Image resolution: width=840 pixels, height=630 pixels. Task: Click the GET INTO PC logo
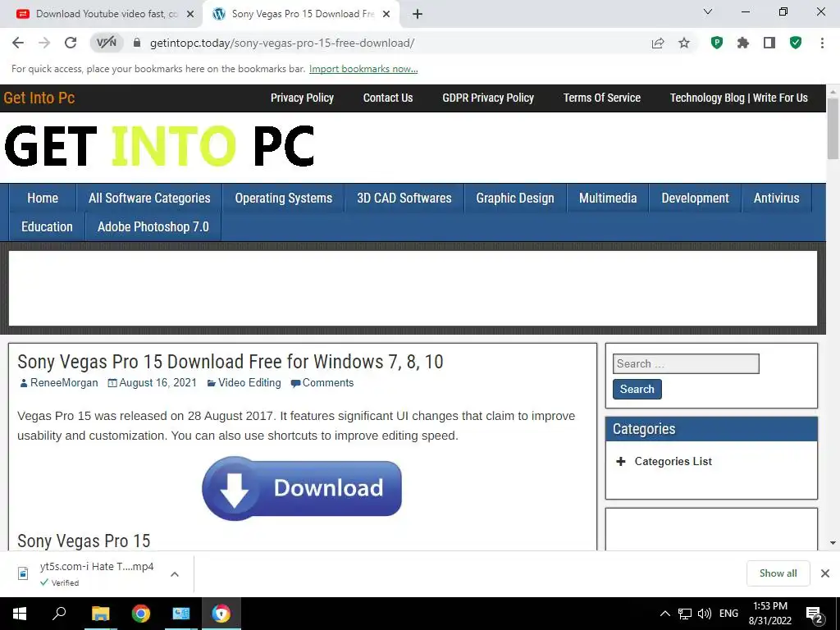pos(159,146)
